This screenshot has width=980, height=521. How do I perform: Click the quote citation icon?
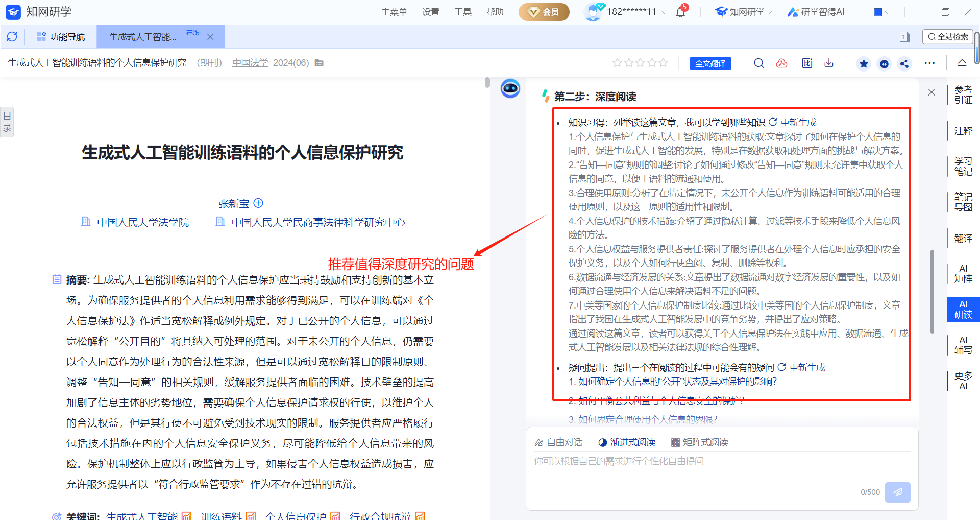coord(884,64)
